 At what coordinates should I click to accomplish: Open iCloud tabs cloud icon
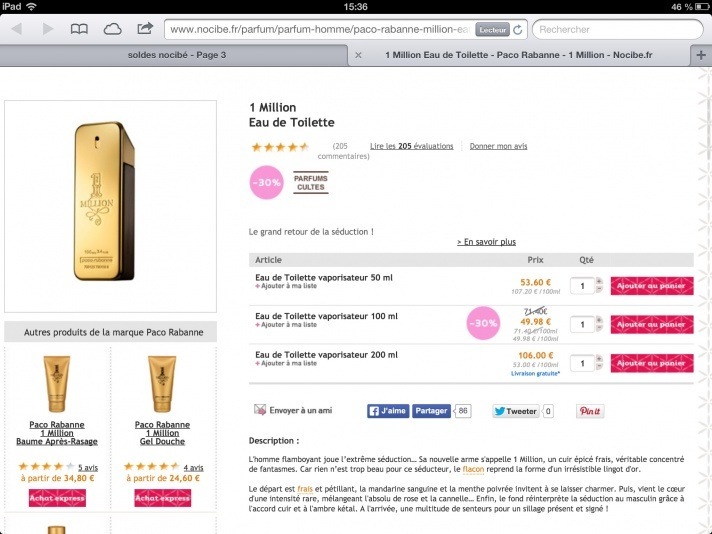[112, 30]
